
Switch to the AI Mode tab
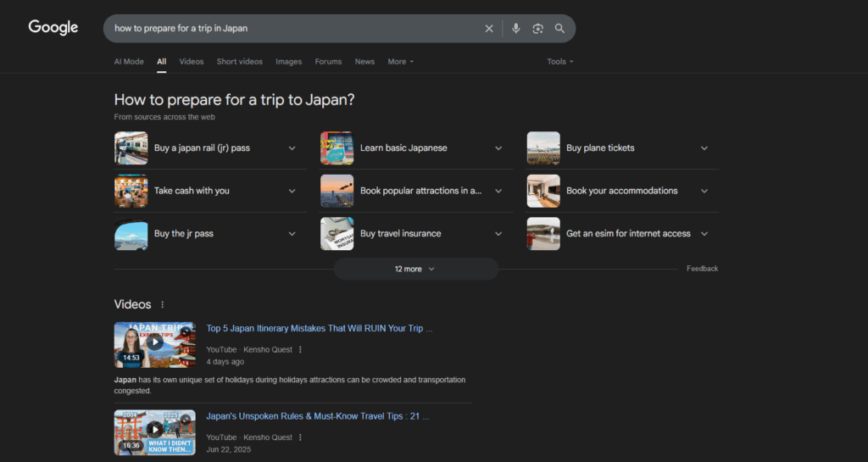tap(129, 62)
